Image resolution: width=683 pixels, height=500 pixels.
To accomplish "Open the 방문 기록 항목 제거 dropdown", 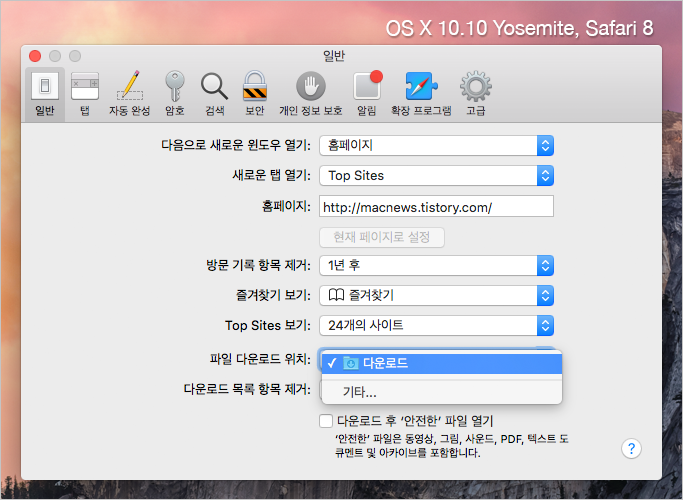I will tap(436, 265).
